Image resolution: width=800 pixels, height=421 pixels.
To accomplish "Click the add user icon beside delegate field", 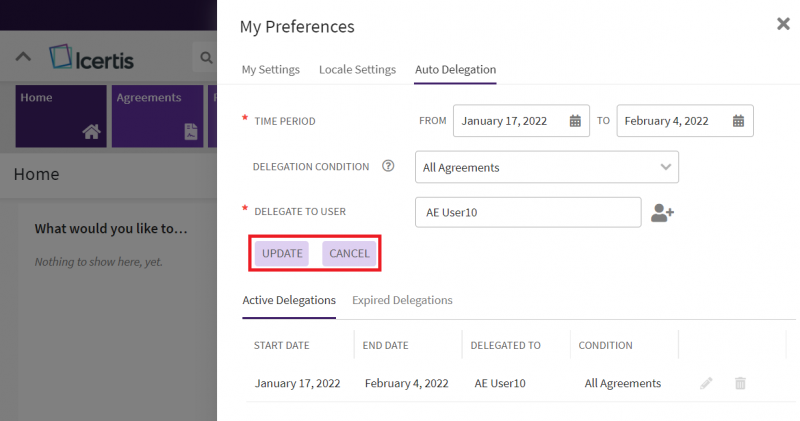I will [x=662, y=212].
